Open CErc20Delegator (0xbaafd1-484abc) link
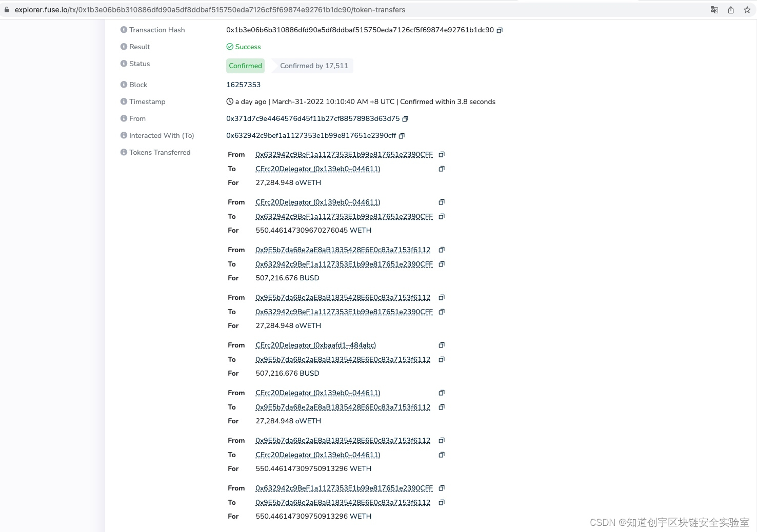Viewport: 757px width, 532px height. (x=316, y=345)
